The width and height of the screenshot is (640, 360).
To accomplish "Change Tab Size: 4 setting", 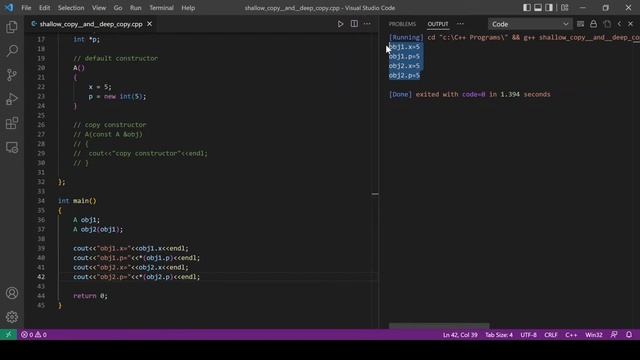I will pyautogui.click(x=499, y=335).
